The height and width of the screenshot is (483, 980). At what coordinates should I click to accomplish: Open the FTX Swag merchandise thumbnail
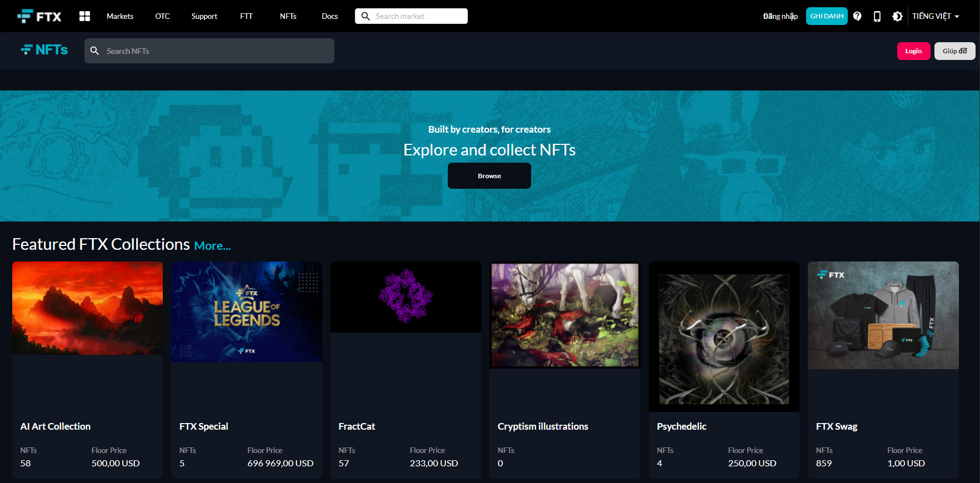[883, 315]
